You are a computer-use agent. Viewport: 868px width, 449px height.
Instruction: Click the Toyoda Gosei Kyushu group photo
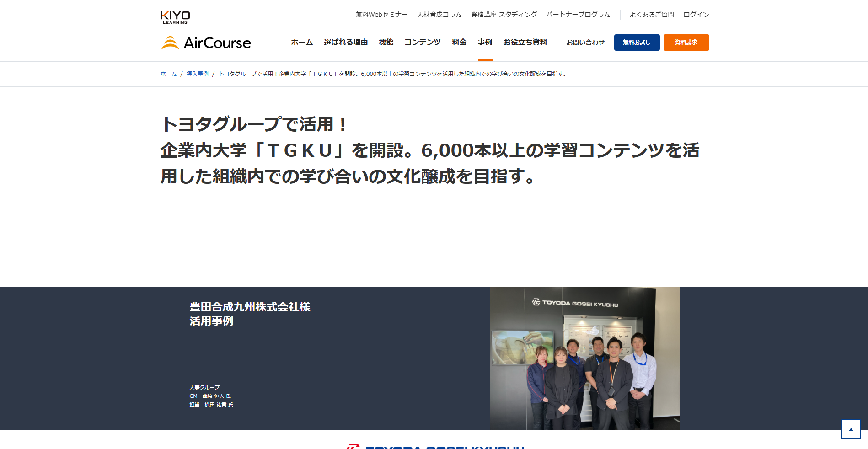pyautogui.click(x=584, y=358)
